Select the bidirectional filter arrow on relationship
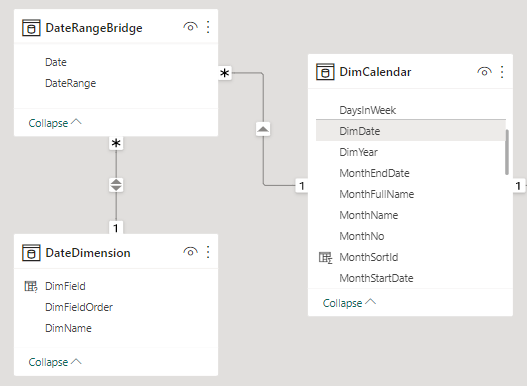The width and height of the screenshot is (527, 386). coord(116,185)
